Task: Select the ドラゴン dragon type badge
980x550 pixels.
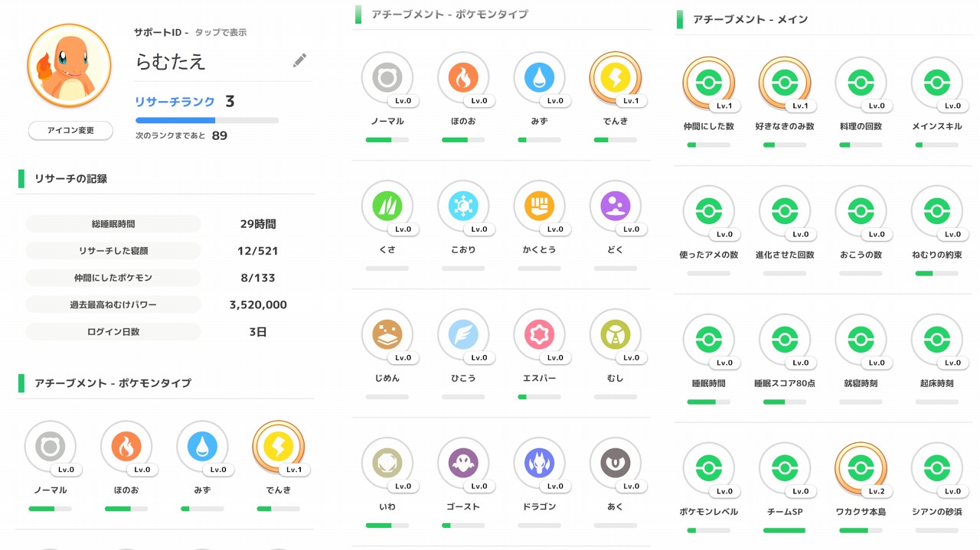Action: [x=539, y=464]
